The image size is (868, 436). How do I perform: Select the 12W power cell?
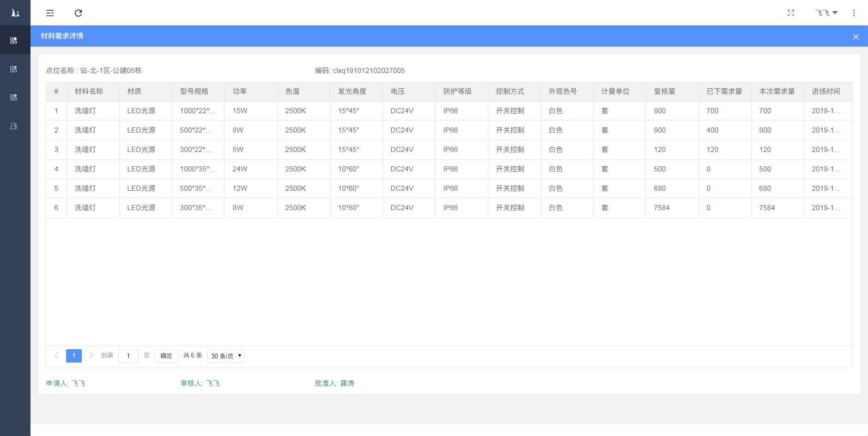tap(251, 188)
